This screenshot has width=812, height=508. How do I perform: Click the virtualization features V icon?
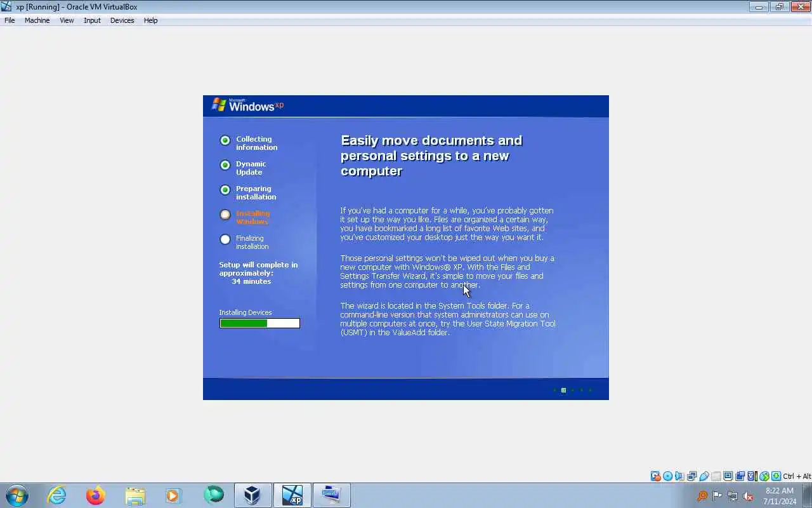(x=752, y=476)
